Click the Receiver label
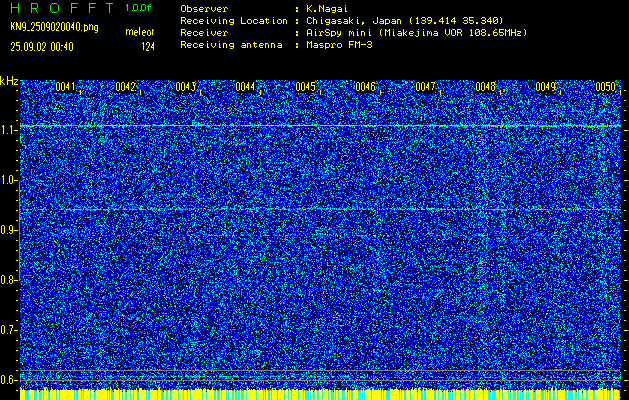This screenshot has width=629, height=400. pos(204,33)
